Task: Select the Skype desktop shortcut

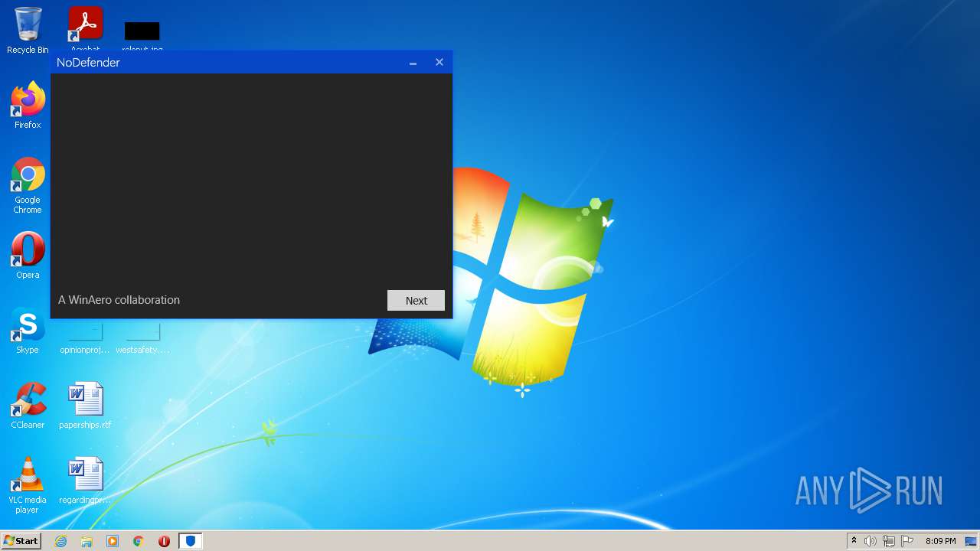Action: click(28, 331)
